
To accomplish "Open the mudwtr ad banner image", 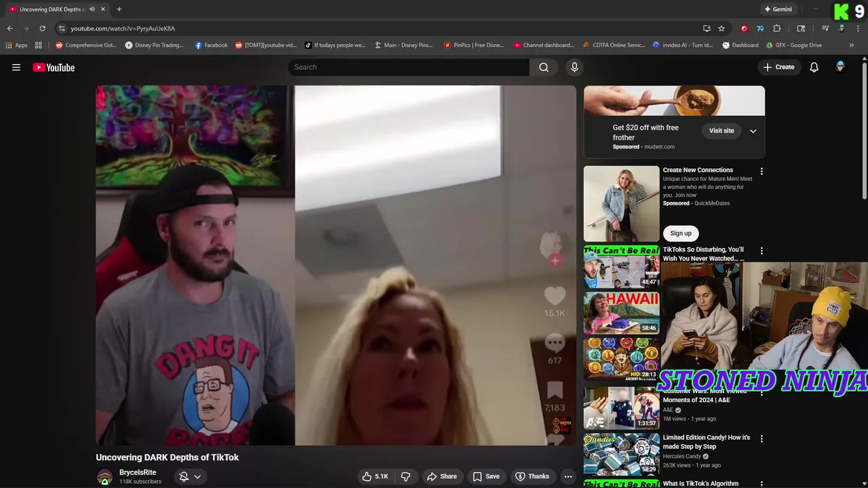I will 674,101.
